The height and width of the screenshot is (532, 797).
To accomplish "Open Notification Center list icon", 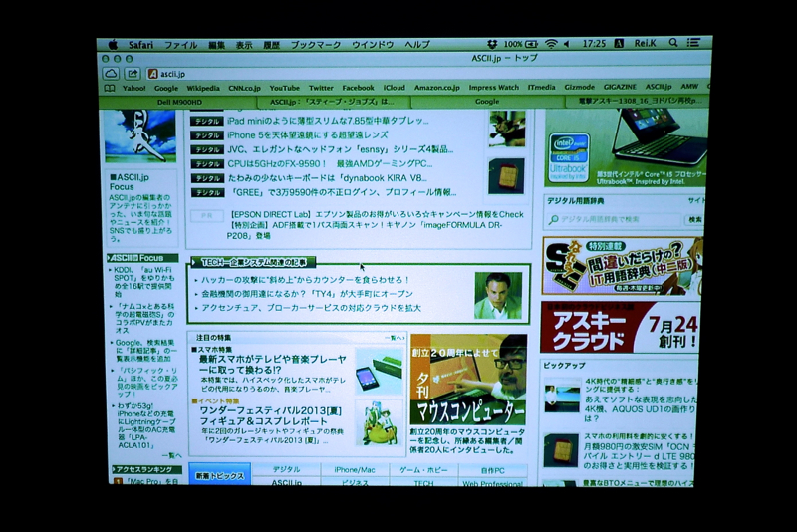I will click(x=693, y=43).
